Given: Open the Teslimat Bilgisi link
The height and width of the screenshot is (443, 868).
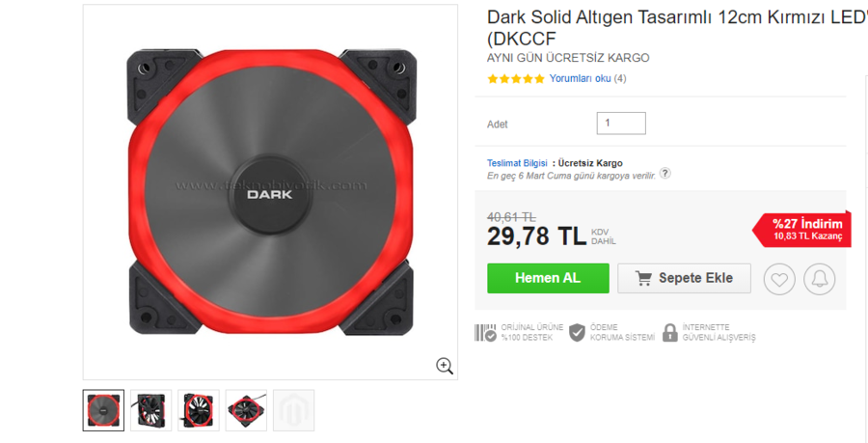Looking at the screenshot, I should coord(517,163).
